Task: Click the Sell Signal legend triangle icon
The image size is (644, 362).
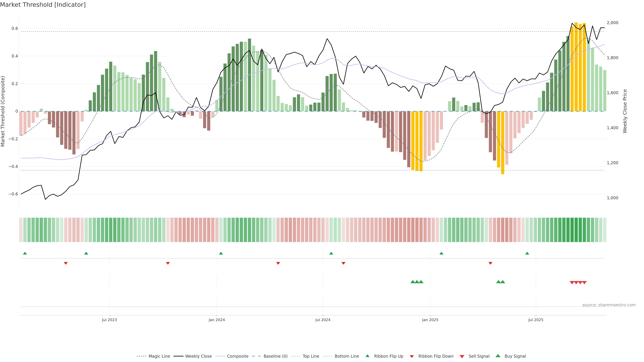Action: (x=462, y=356)
